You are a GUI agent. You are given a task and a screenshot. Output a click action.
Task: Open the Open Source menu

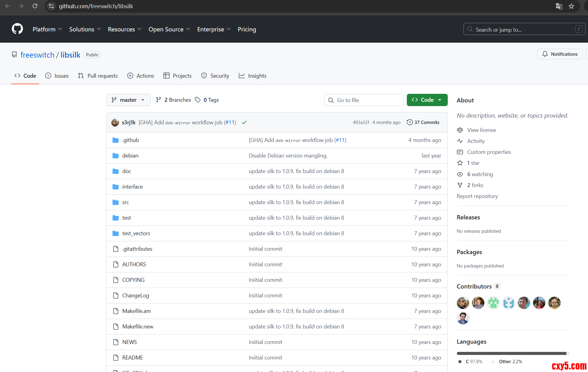169,29
